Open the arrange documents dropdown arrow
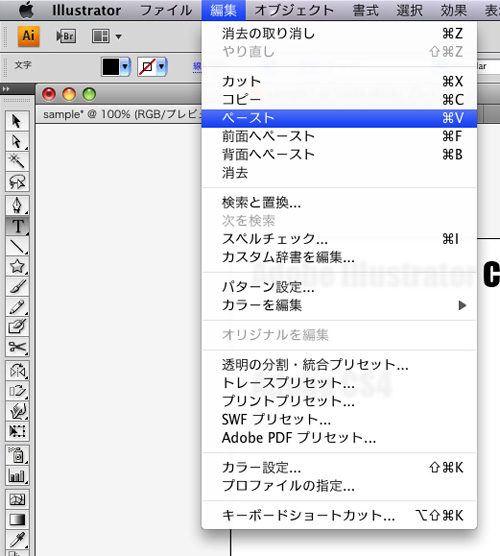Screen dimensions: 500x556 click(118, 37)
